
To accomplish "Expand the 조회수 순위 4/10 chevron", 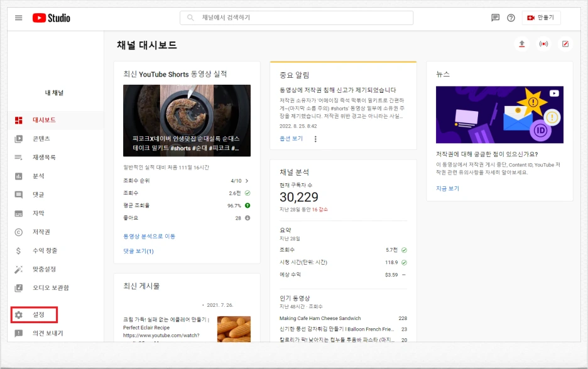I will tap(247, 181).
